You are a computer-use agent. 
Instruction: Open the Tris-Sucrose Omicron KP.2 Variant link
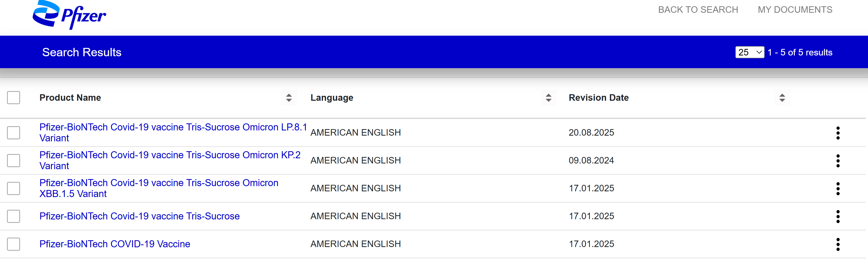click(170, 160)
